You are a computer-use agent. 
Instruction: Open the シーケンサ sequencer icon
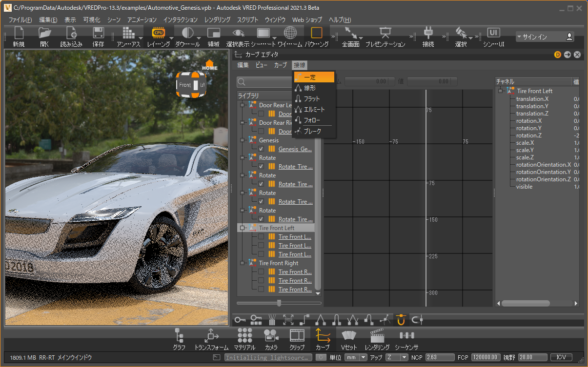(x=406, y=335)
